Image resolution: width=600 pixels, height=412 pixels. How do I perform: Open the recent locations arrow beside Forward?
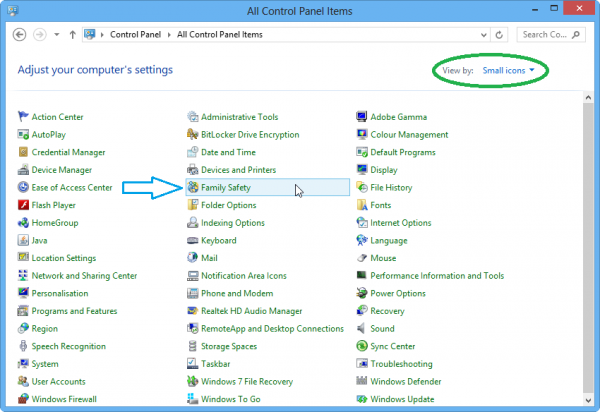(x=57, y=34)
